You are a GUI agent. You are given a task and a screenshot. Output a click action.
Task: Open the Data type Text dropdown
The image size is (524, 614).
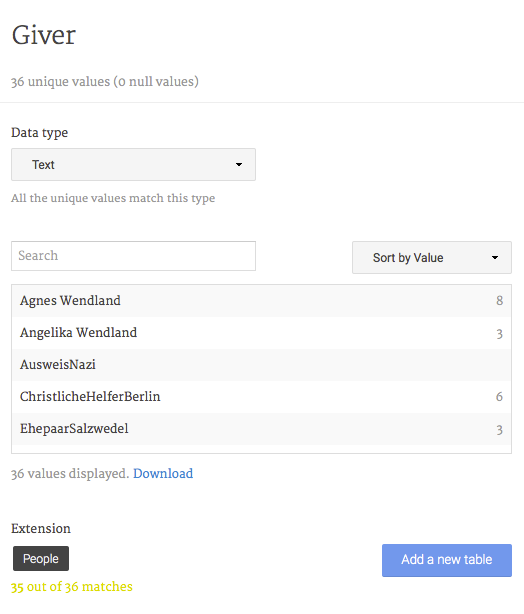coord(133,164)
